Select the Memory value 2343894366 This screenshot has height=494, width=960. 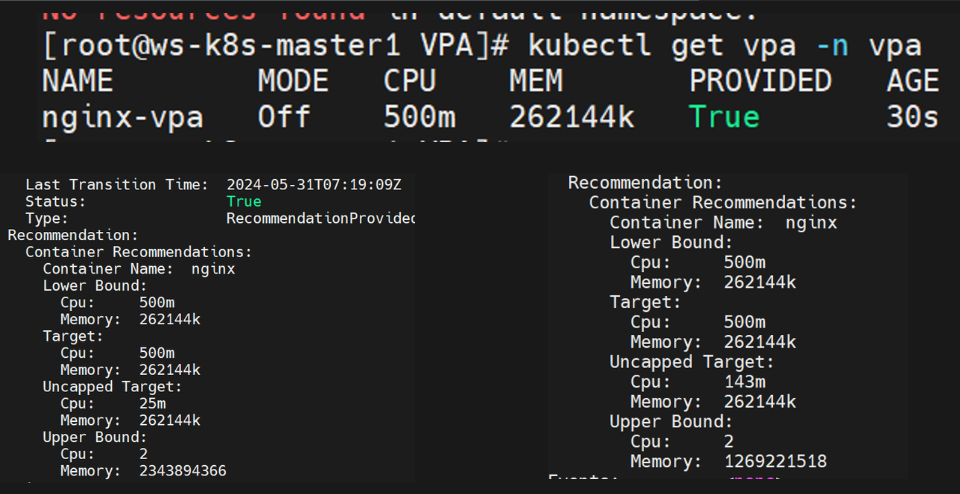pos(182,471)
